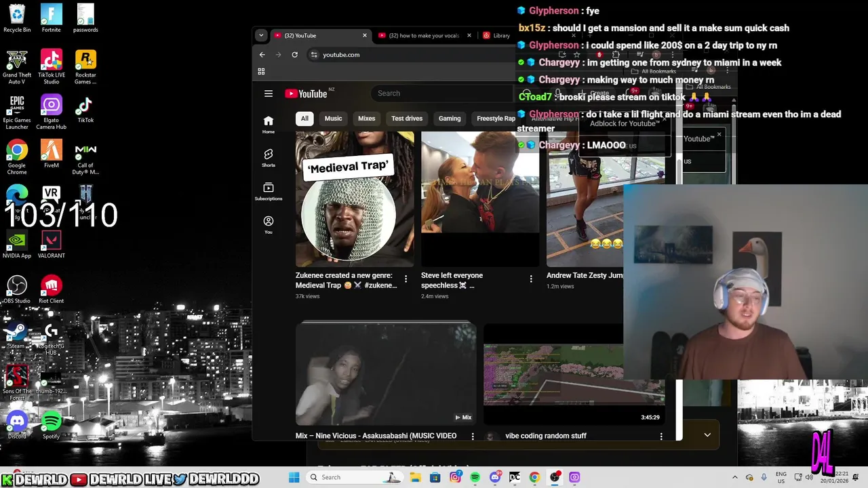Select the OBS Studio desktop icon
The image size is (868, 488).
[x=17, y=289]
